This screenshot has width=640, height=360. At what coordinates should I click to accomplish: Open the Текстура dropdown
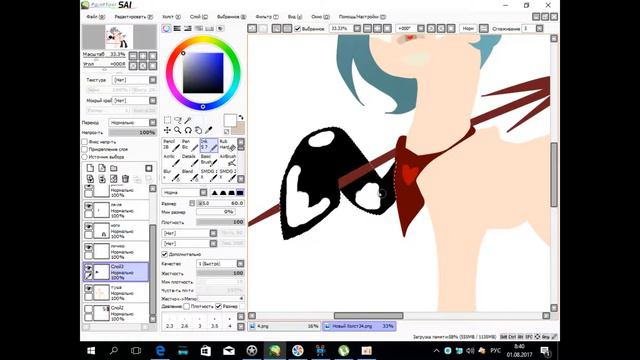[x=153, y=80]
